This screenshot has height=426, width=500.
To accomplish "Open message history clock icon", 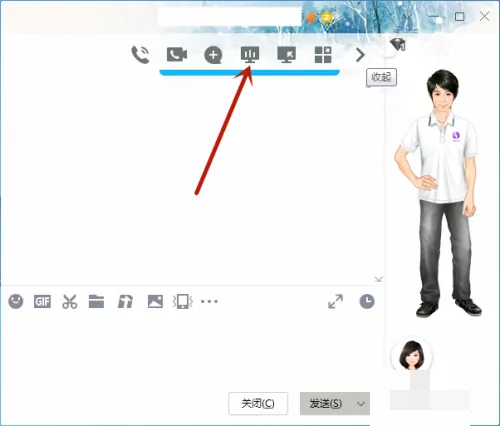I will pyautogui.click(x=367, y=301).
